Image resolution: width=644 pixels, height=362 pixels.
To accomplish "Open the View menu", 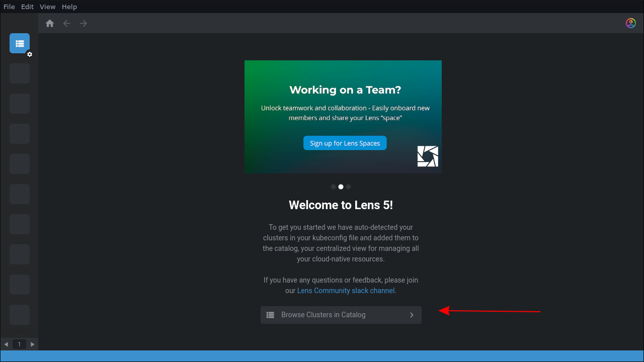I will coord(48,7).
